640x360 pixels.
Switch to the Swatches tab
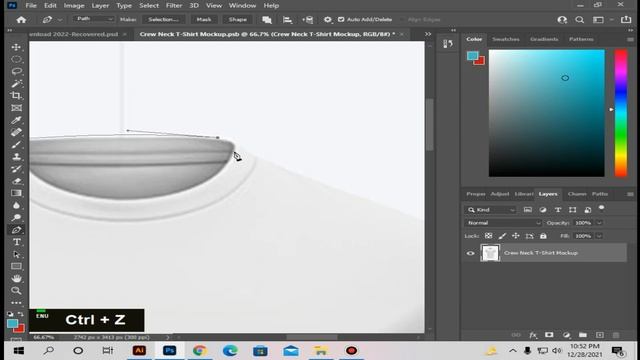click(x=506, y=39)
